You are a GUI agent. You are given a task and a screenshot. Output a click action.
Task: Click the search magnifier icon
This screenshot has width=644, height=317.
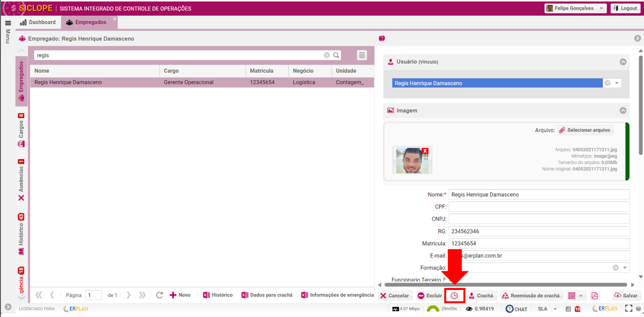[x=337, y=55]
